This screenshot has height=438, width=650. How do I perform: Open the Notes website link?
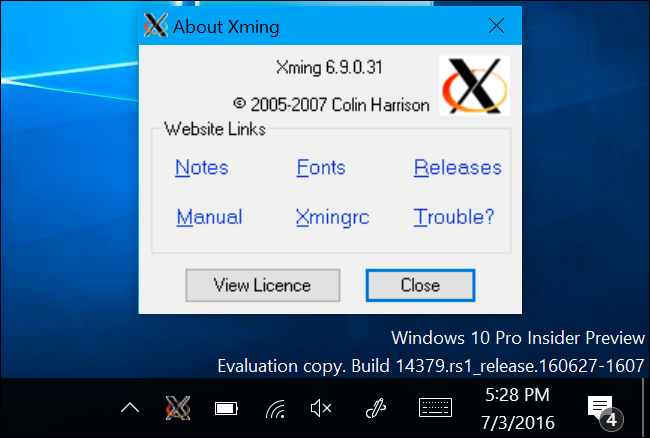[202, 168]
